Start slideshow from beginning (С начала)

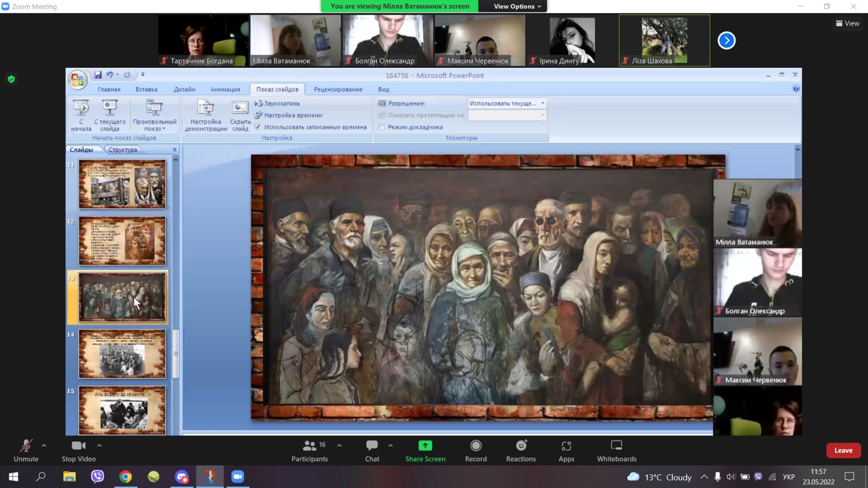pyautogui.click(x=81, y=115)
